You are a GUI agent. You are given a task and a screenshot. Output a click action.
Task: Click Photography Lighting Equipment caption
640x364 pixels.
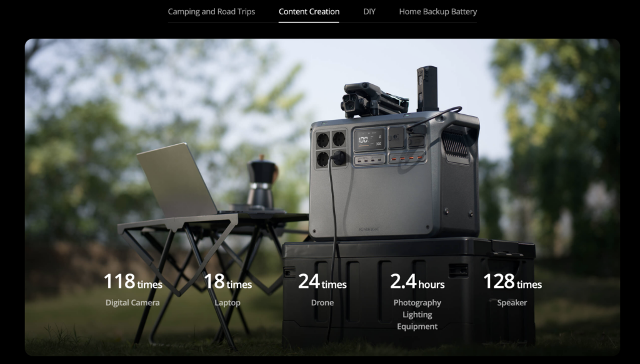(x=417, y=315)
